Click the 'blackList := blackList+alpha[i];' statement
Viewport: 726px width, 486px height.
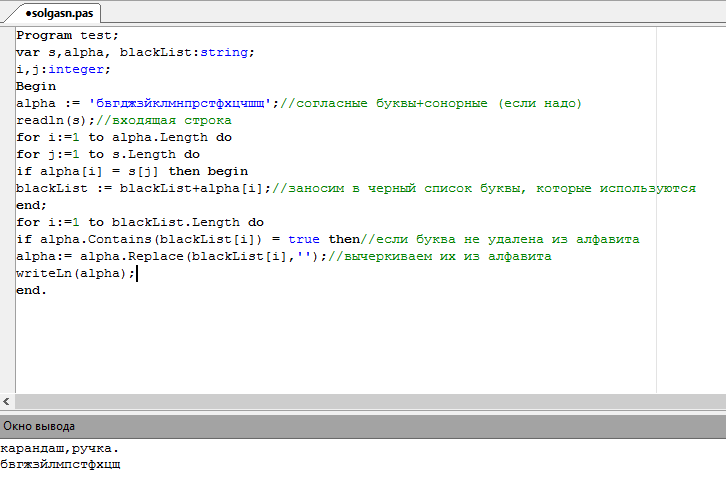click(144, 188)
